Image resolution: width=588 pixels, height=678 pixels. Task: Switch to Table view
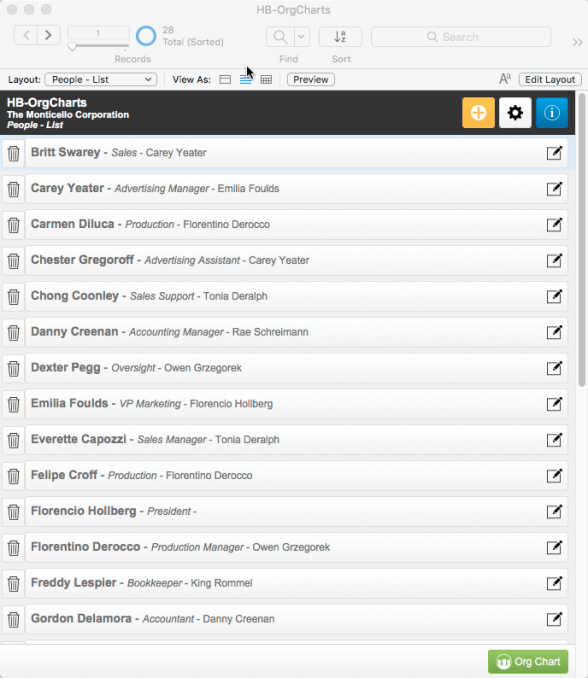266,80
